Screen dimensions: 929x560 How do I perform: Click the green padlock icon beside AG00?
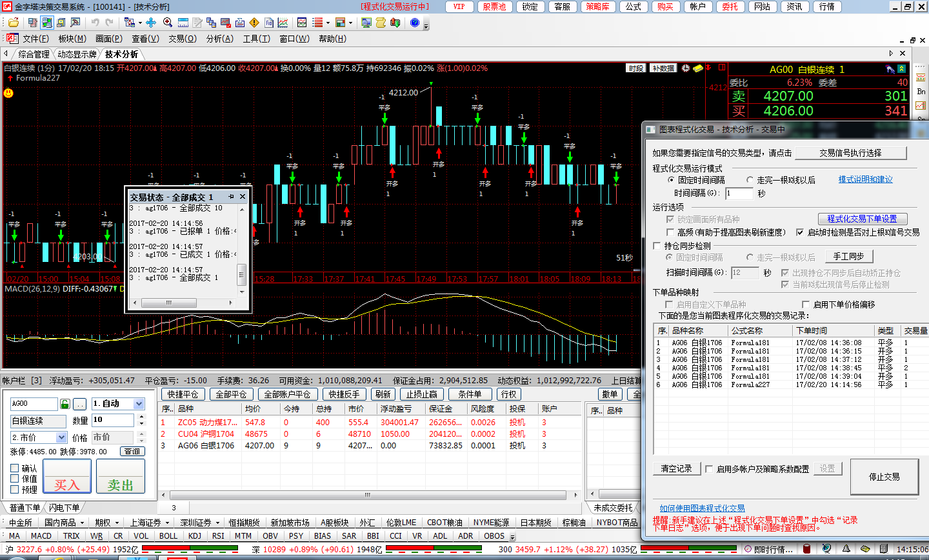65,404
